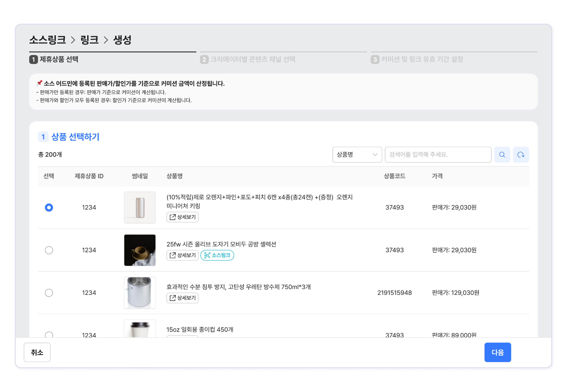The width and height of the screenshot is (567, 392).
Task: Click the 소스링크 badge on 도자기 row
Action: [217, 255]
